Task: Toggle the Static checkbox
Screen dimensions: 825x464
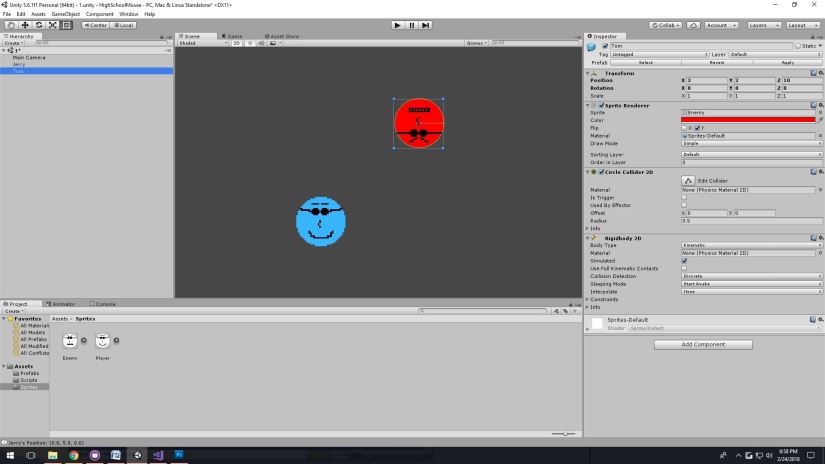Action: click(797, 46)
